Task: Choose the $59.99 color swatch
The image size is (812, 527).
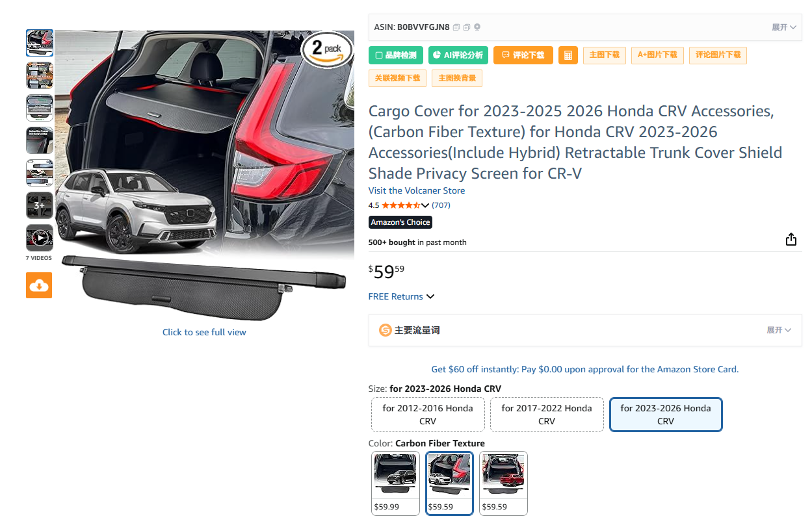Action: [x=395, y=483]
